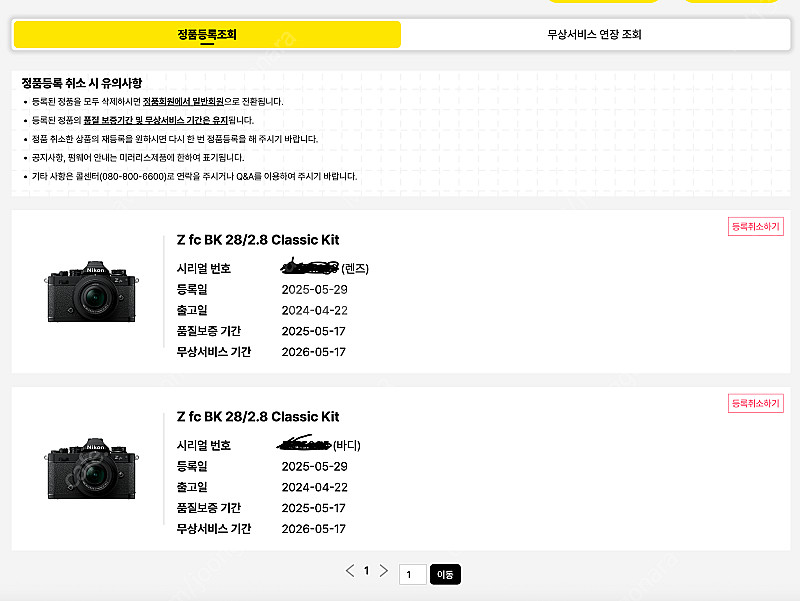
Task: Click the lens product title Z fc BK 28/2.8 Classic Kit
Action: point(258,240)
